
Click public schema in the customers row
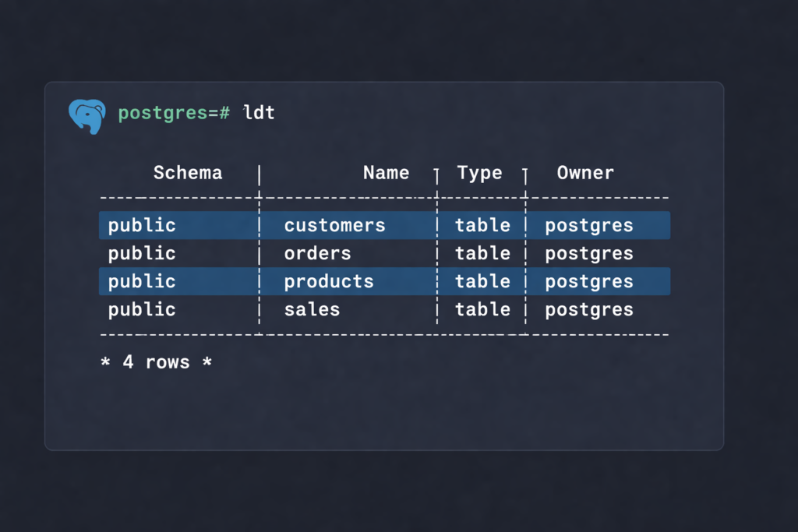[x=142, y=226]
